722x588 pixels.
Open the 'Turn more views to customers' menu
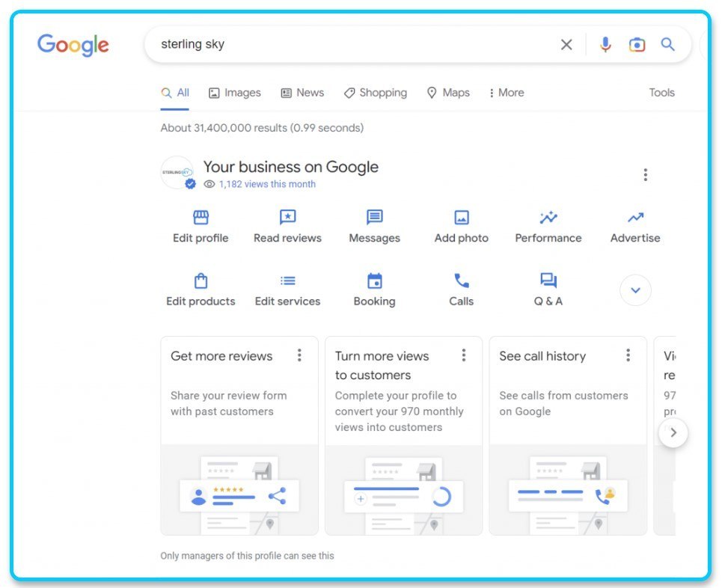coord(464,355)
